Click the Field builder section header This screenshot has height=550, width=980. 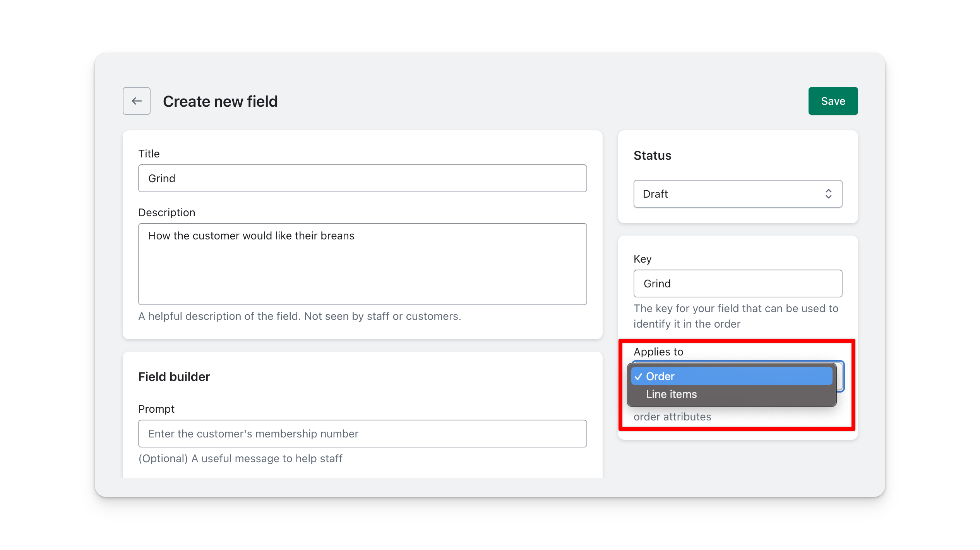(x=174, y=376)
